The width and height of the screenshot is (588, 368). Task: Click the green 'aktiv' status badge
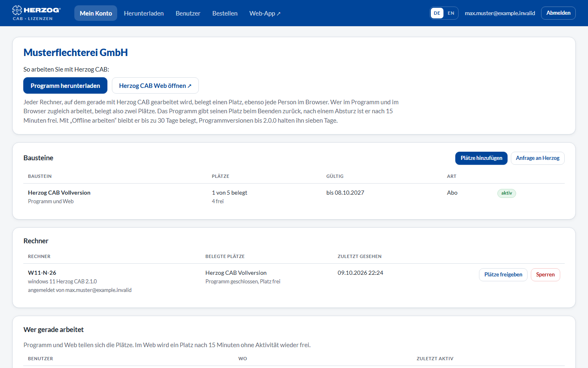pos(506,193)
